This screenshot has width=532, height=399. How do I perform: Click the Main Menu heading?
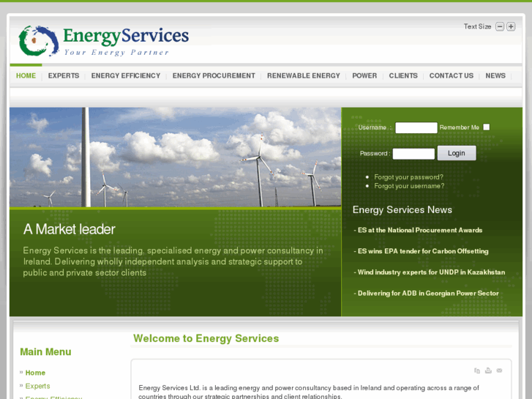45,352
